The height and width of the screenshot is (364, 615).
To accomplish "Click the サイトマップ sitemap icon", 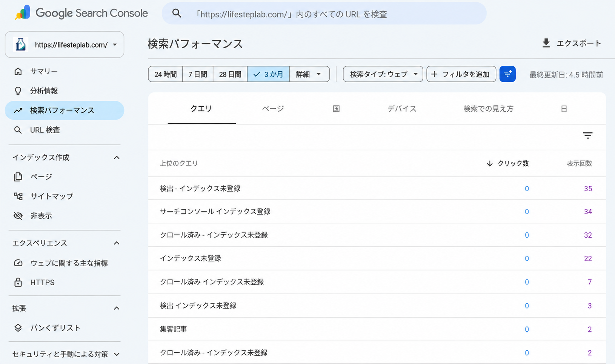I will point(18,196).
